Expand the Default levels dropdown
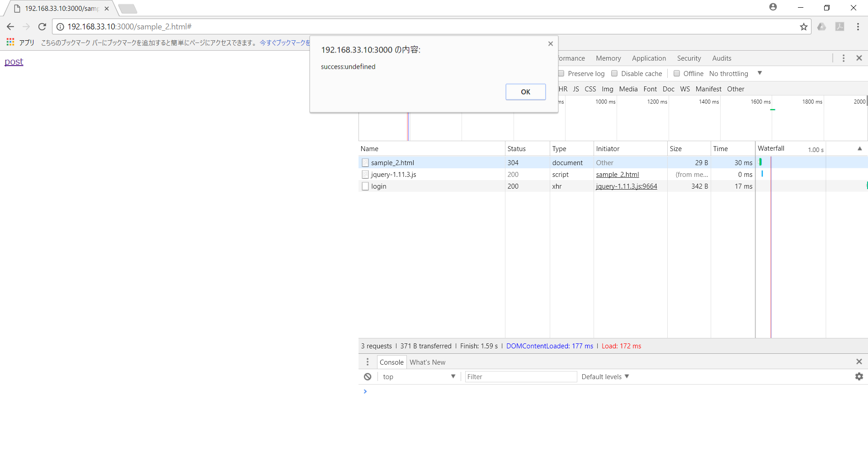The width and height of the screenshot is (868, 466). tap(605, 377)
